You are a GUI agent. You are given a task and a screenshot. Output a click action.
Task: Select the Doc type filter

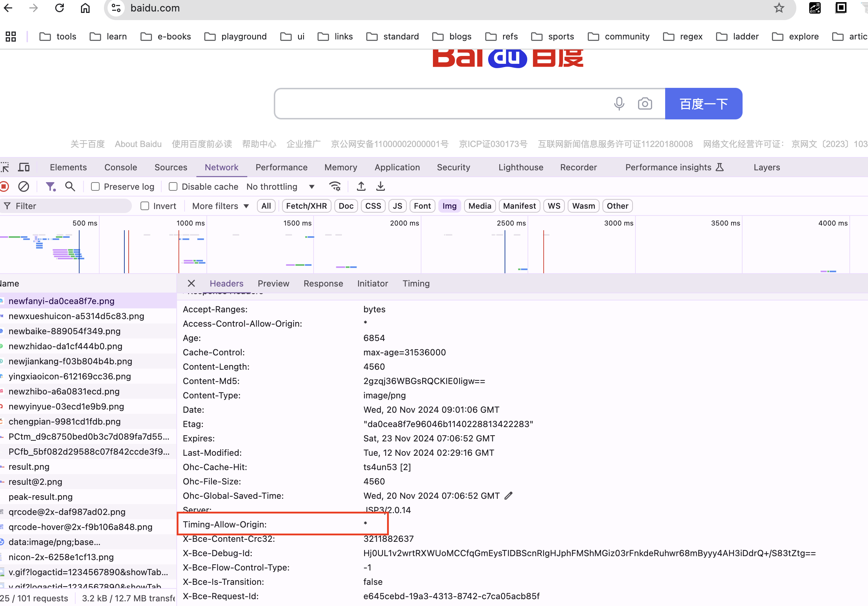click(346, 206)
